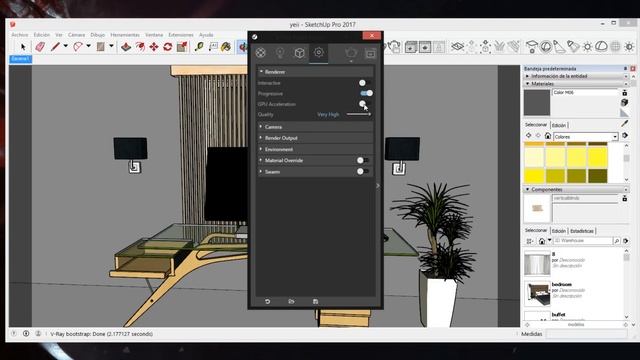640x360 pixels.
Task: Click revert settings icon at editor bottom
Action: [268, 302]
